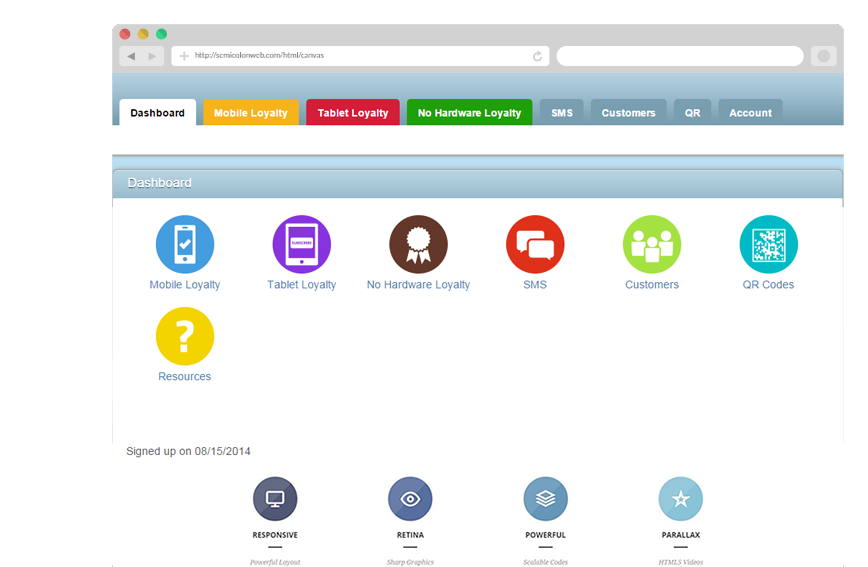Click the green window maximize dot
Image resolution: width=868 pixels, height=567 pixels.
tap(162, 34)
